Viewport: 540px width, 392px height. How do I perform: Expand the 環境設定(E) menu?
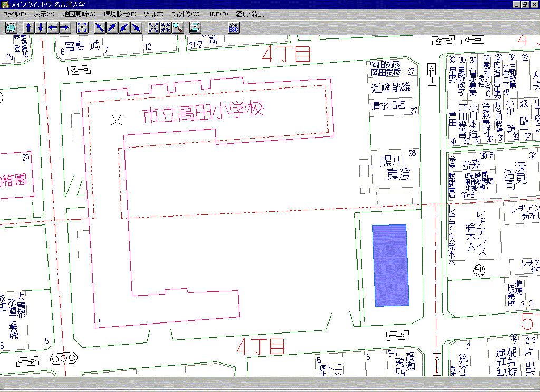[119, 14]
